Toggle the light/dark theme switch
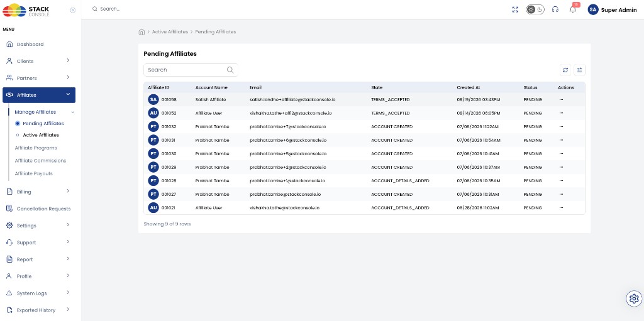Viewport: 644px width, 321px height. tap(535, 9)
